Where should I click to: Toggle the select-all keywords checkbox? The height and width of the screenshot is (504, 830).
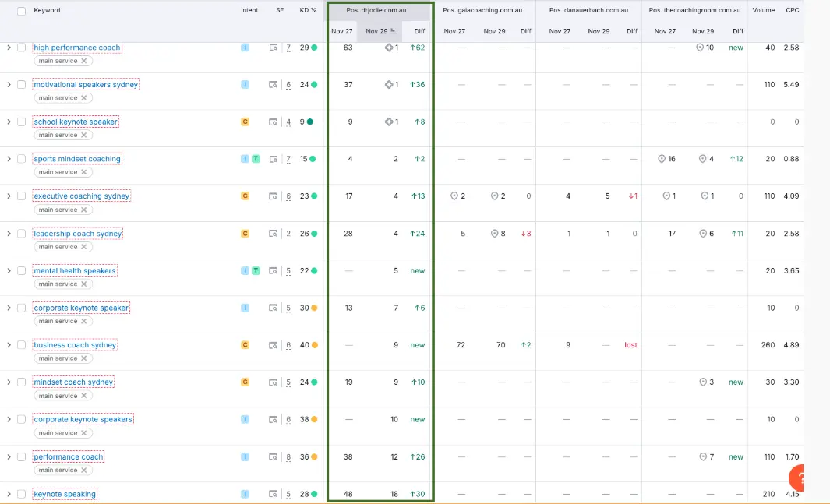(x=21, y=11)
